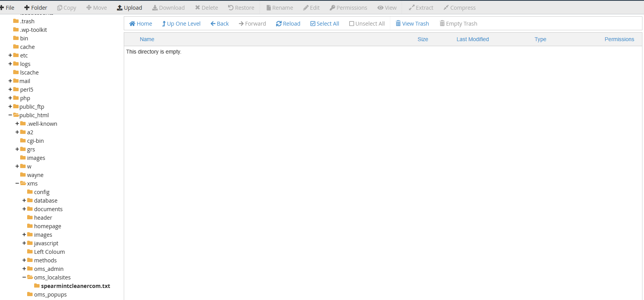Open View Trash
This screenshot has width=644, height=300.
[412, 24]
